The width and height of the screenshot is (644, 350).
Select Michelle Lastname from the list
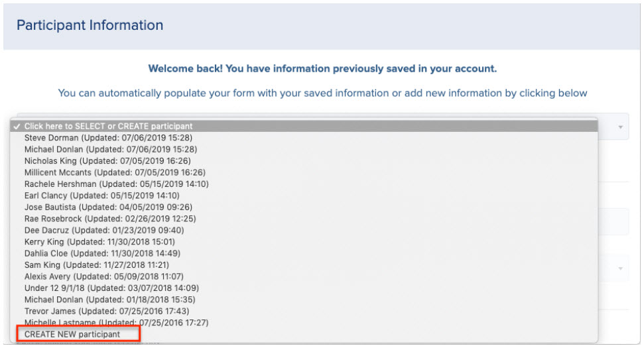pos(304,323)
